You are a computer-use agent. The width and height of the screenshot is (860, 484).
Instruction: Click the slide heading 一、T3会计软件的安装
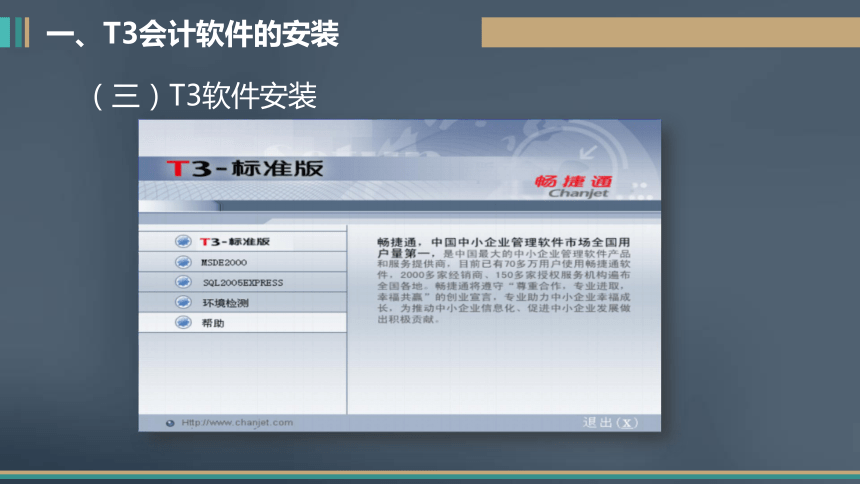point(193,34)
